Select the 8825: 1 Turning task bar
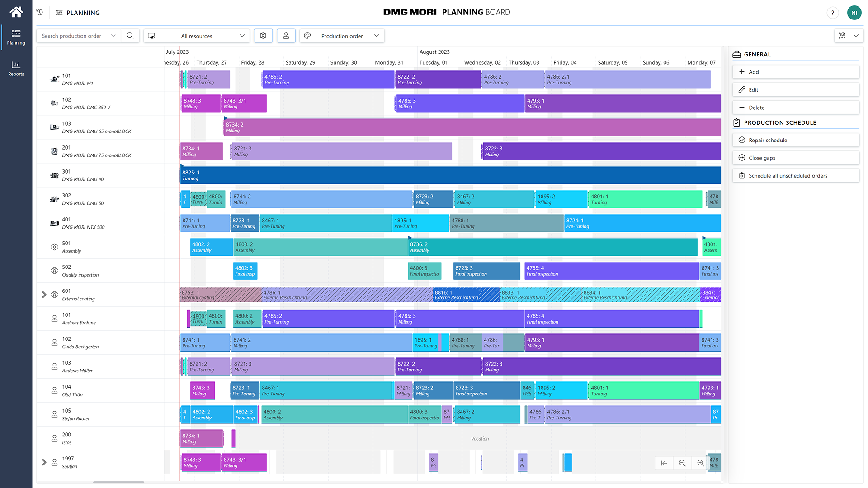The image size is (868, 488). pos(450,175)
